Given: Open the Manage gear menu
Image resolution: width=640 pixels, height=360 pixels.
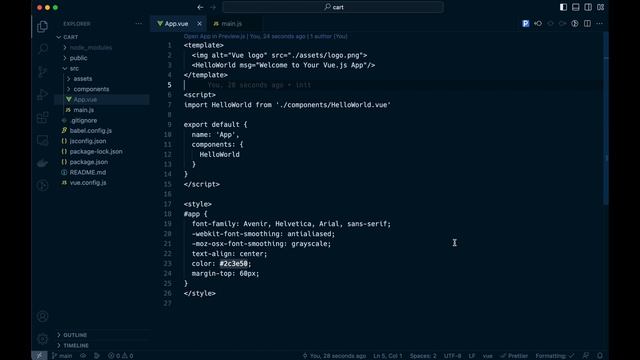Looking at the screenshot, I should (42, 338).
